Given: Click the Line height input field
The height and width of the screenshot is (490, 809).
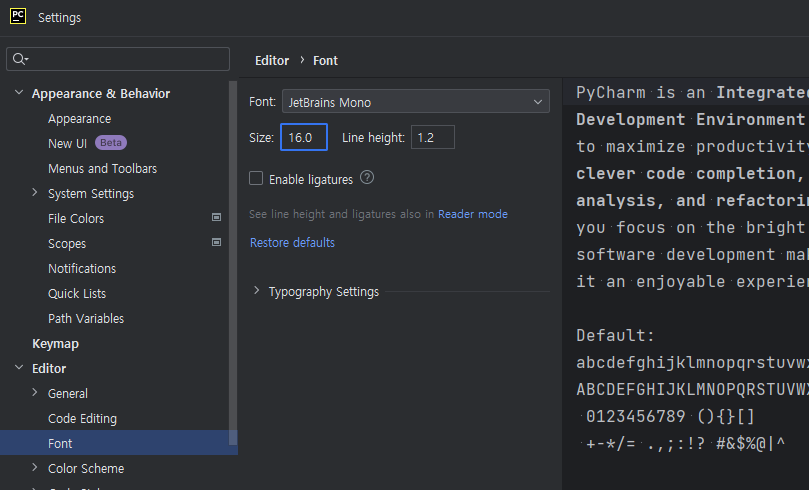Looking at the screenshot, I should coord(431,137).
